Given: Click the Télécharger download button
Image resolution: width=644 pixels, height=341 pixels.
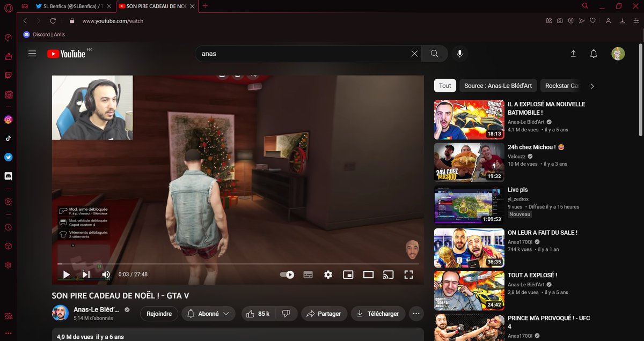Looking at the screenshot, I should (x=378, y=314).
